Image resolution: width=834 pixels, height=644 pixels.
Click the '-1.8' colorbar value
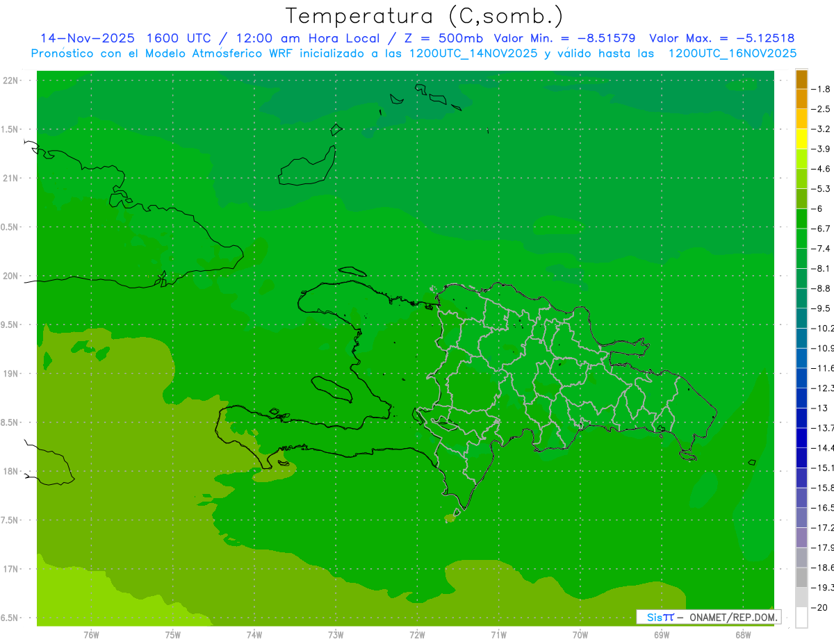click(821, 89)
